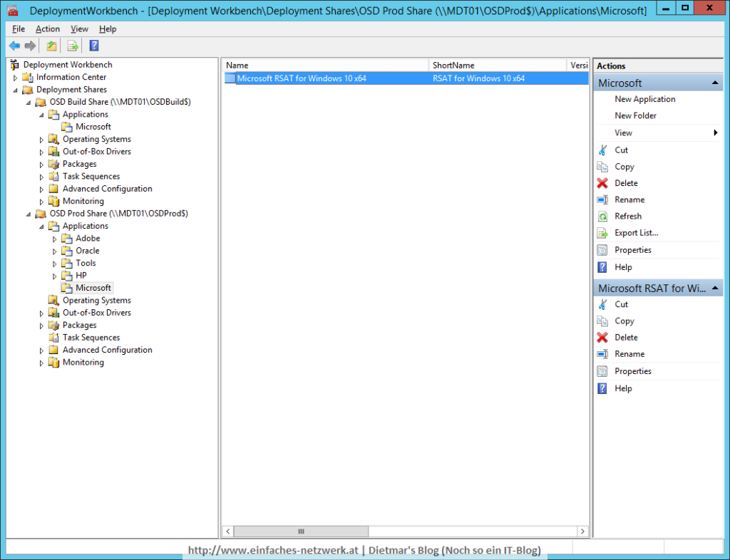Click Copy icon under Microsoft actions
This screenshot has width=730, height=560.
[602, 167]
